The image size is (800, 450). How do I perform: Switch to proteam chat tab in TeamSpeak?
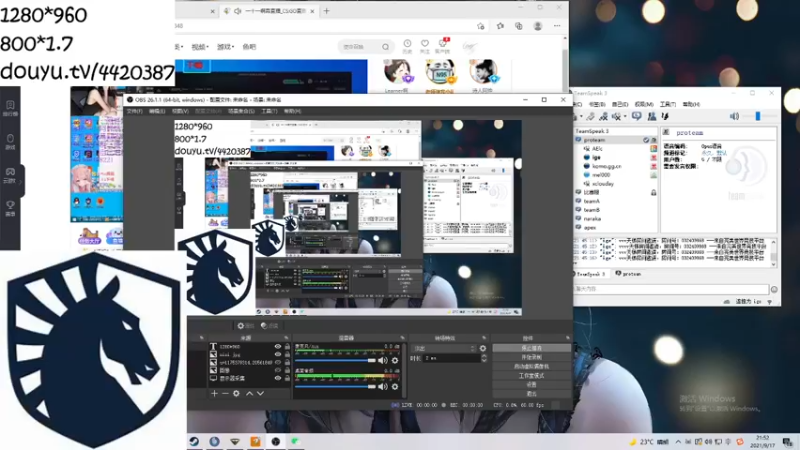[628, 274]
